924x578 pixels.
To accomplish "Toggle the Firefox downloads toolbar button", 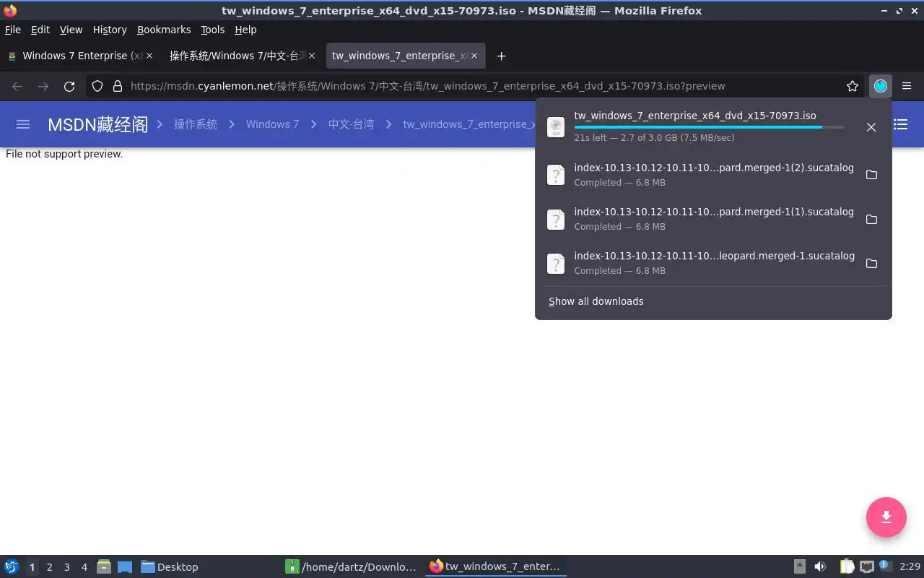I will pos(880,86).
